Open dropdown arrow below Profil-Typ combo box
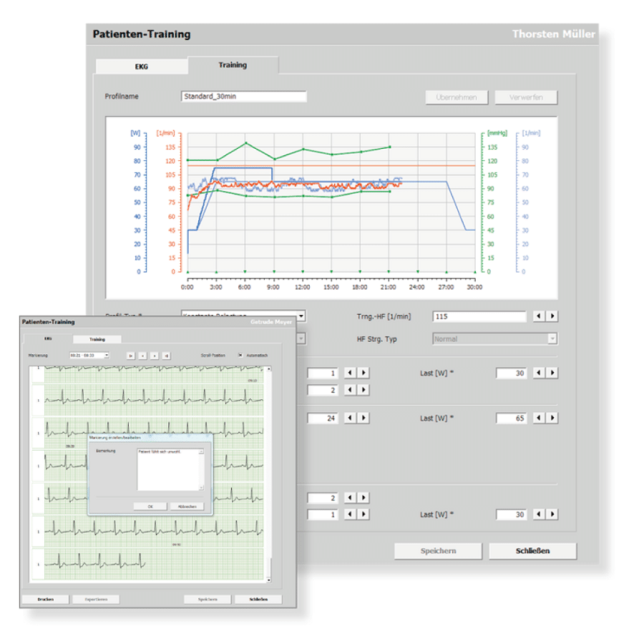 [301, 338]
